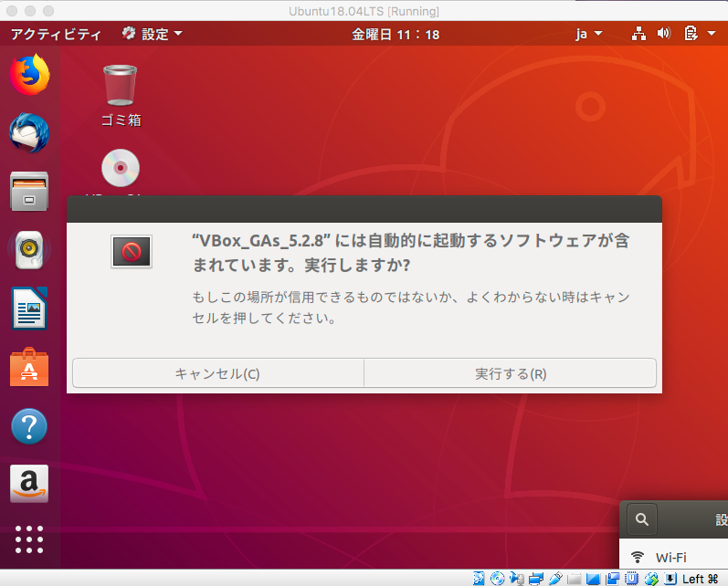The image size is (728, 586).
Task: Click VirtualBox keyboard capture arrow icon
Action: pyautogui.click(x=670, y=578)
